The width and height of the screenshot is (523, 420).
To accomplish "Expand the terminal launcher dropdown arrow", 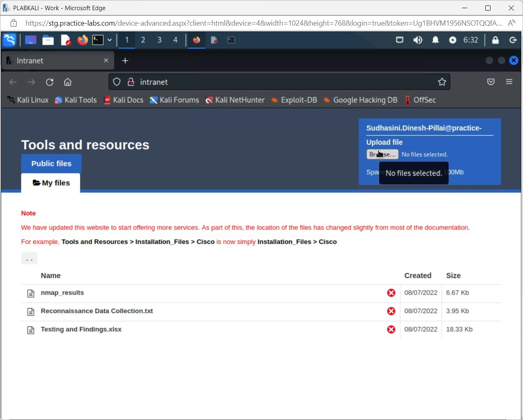I will click(x=109, y=40).
